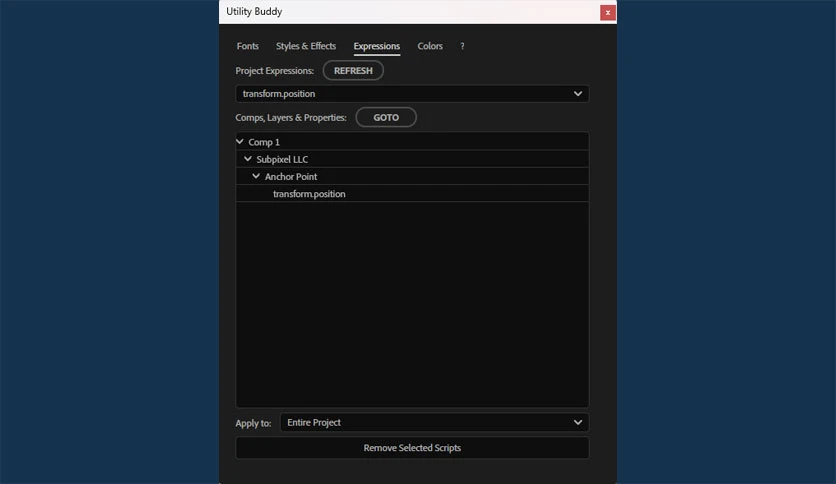The width and height of the screenshot is (836, 484).
Task: Open the Styles & Effects tab
Action: (x=306, y=46)
